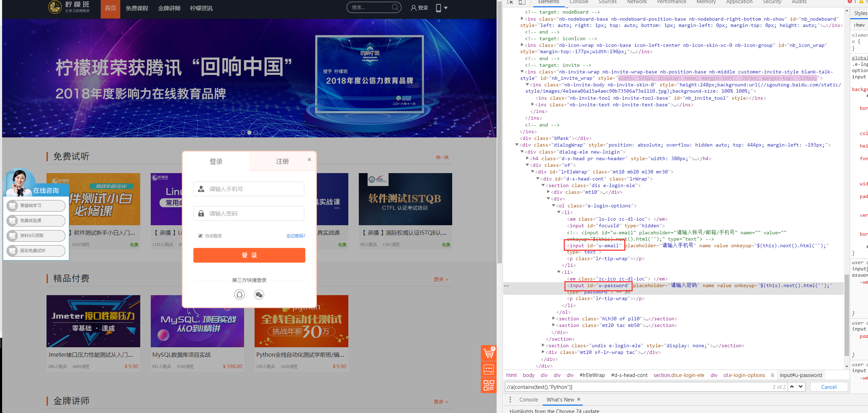Select the third banner carousel dot

click(x=256, y=133)
